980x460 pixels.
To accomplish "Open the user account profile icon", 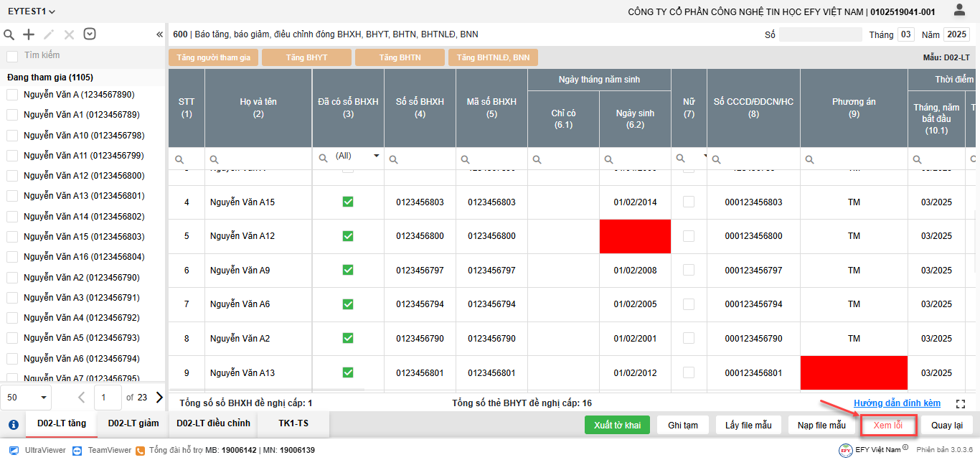I will (959, 10).
